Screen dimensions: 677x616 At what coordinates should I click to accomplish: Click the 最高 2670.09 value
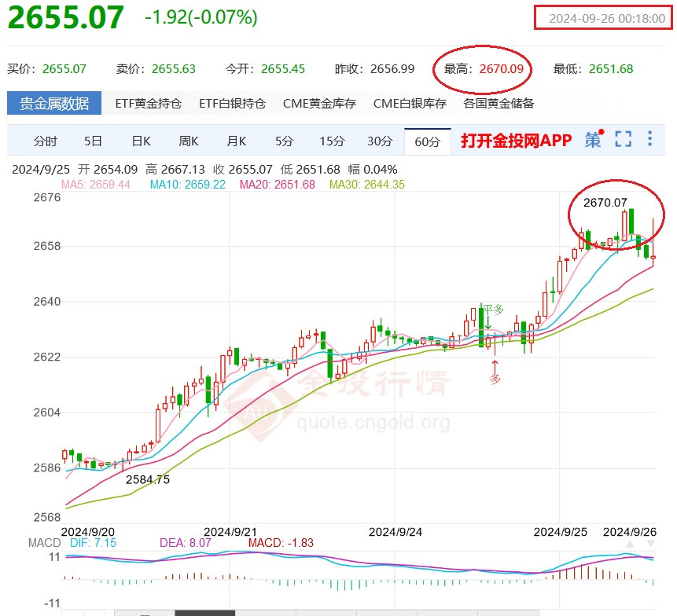502,69
